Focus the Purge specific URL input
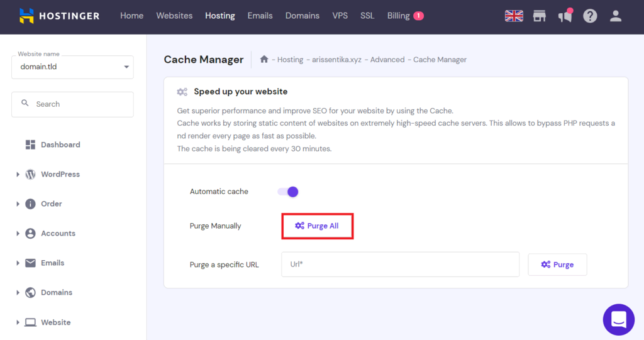Viewport: 644px width, 340px height. pyautogui.click(x=400, y=265)
